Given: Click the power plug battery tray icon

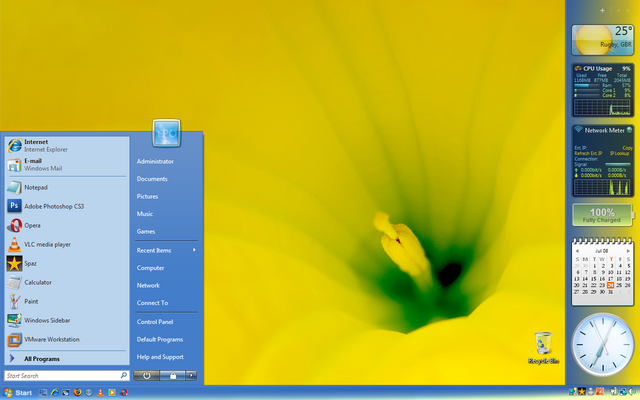Looking at the screenshot, I should 614,391.
